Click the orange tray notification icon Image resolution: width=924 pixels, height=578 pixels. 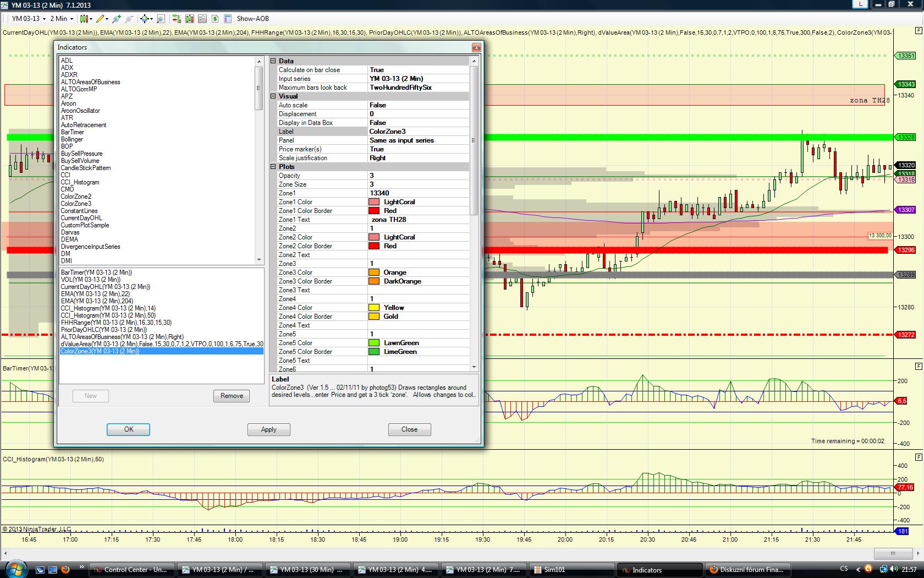(x=868, y=569)
